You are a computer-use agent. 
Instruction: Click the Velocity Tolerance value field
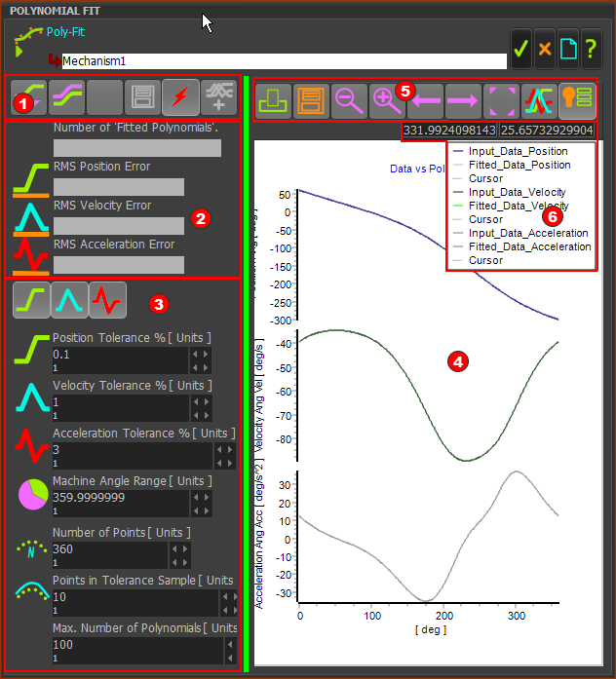tap(121, 407)
